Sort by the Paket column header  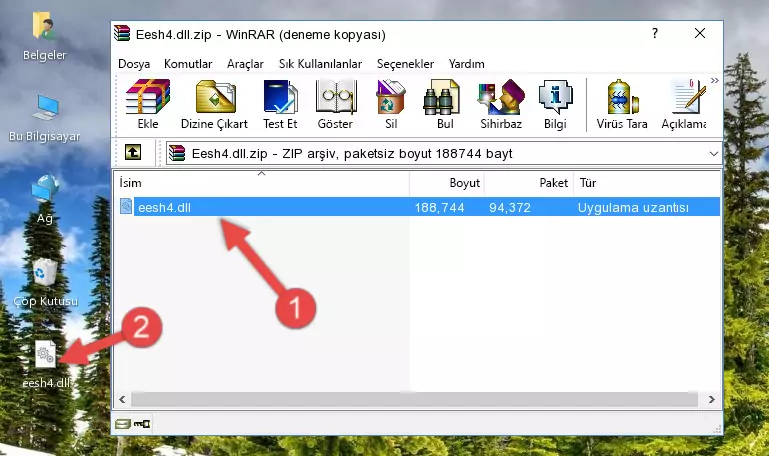[x=529, y=183]
